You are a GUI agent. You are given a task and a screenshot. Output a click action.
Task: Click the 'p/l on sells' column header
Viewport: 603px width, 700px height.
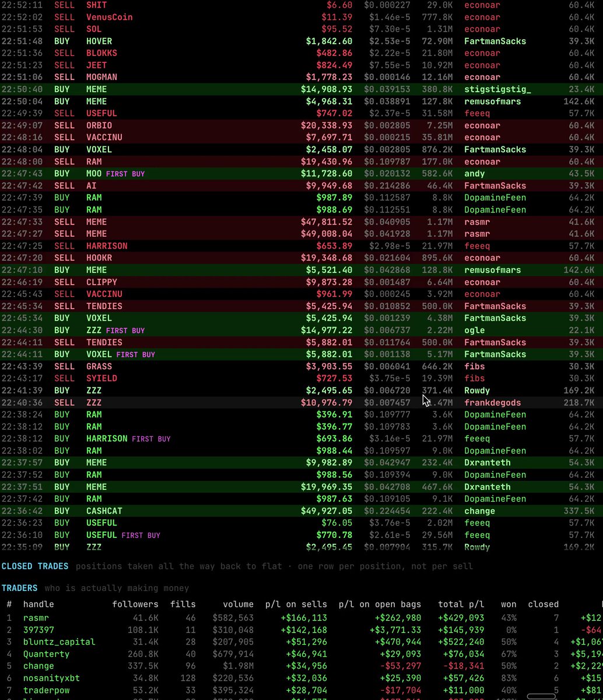296,604
